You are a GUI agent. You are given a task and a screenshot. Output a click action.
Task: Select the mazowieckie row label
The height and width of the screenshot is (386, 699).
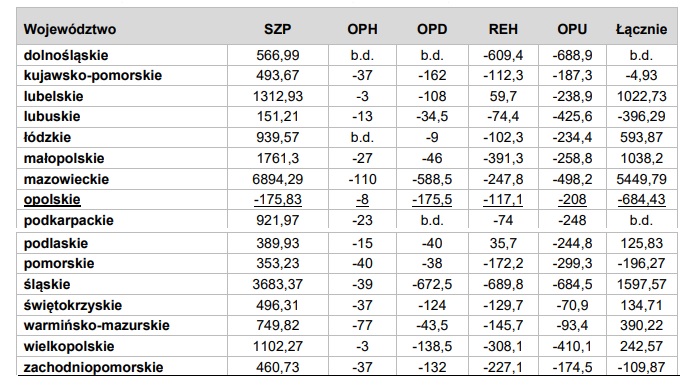tap(66, 179)
